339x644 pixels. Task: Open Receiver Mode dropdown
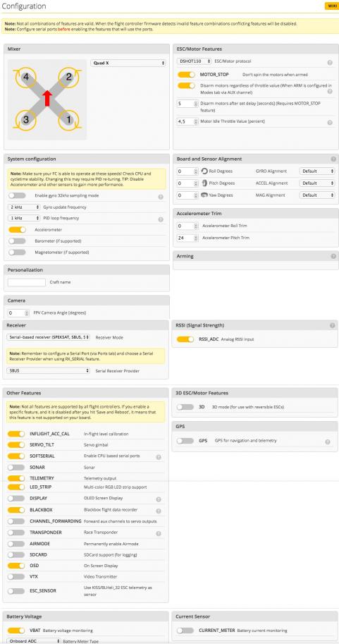tap(49, 336)
